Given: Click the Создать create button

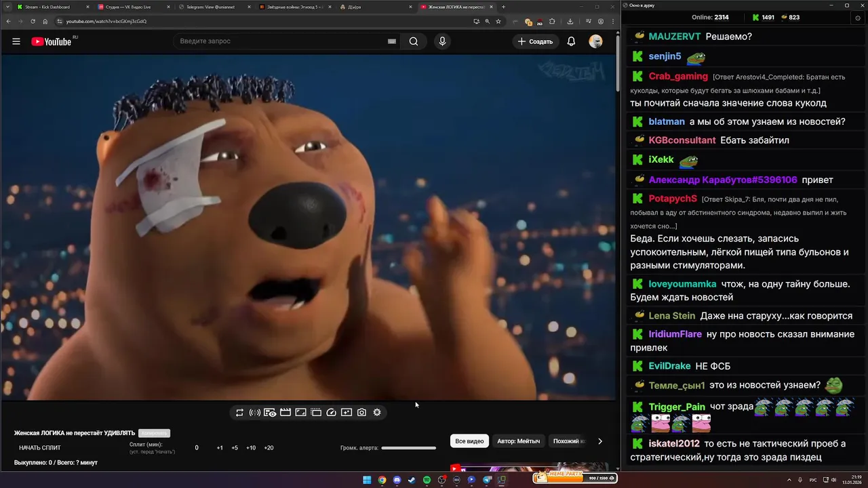Looking at the screenshot, I should pyautogui.click(x=536, y=41).
